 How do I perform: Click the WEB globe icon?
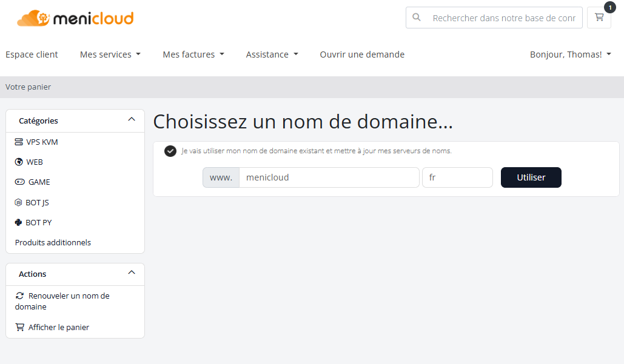[19, 162]
